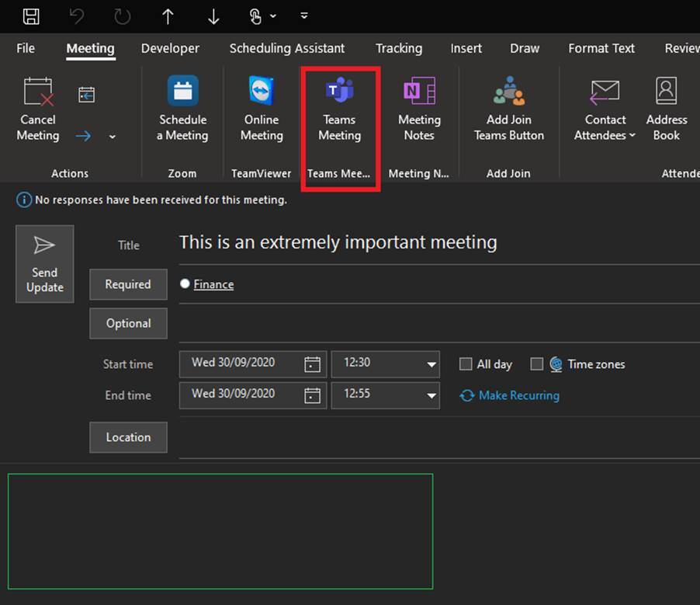Open the 12:30 start time dropdown
This screenshot has height=605, width=700.
pos(431,364)
